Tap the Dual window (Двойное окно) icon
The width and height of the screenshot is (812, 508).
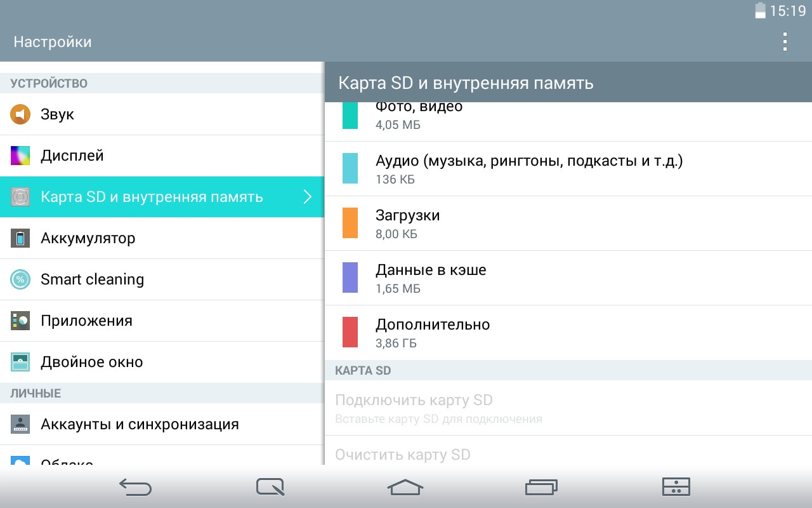point(20,362)
